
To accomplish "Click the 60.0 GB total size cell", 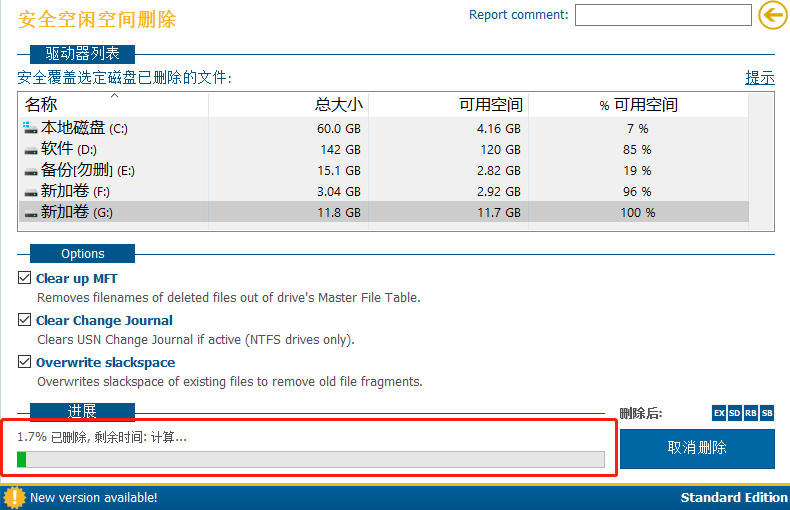I will point(339,129).
